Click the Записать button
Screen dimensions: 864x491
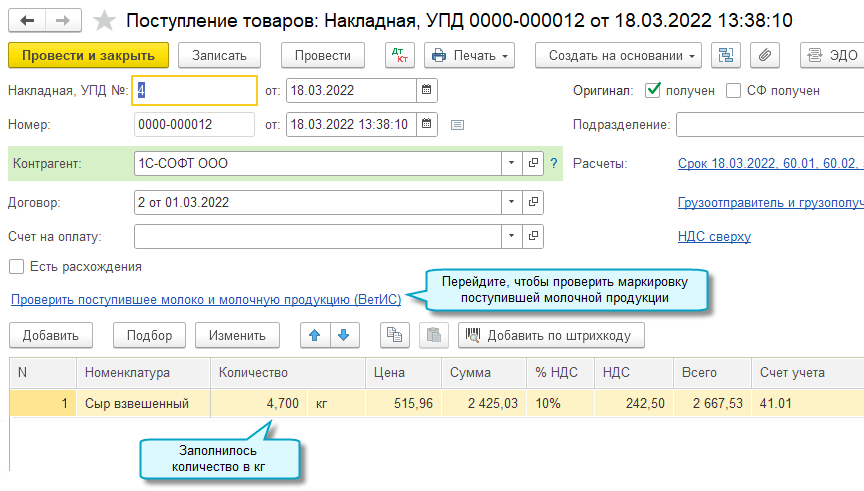point(219,55)
